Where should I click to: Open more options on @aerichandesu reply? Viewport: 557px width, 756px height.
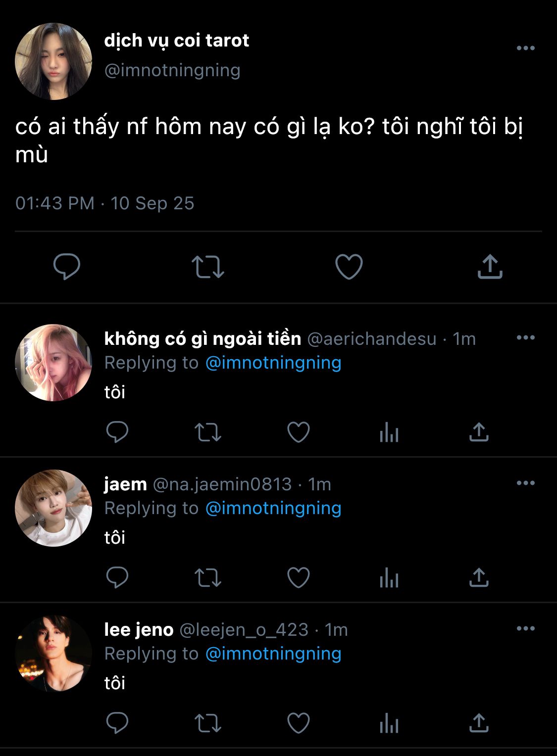click(x=525, y=338)
